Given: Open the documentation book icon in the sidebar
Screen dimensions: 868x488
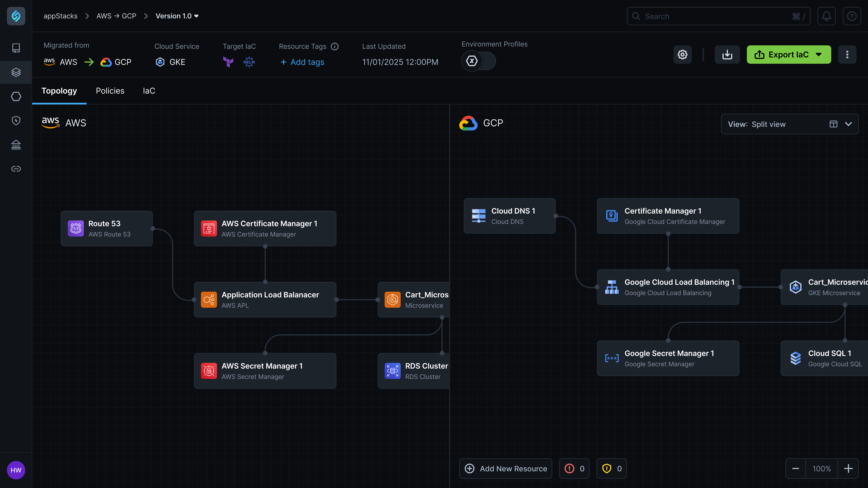Looking at the screenshot, I should (16, 48).
